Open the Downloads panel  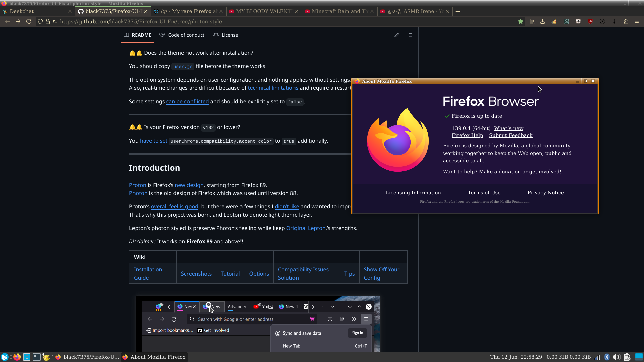click(542, 21)
